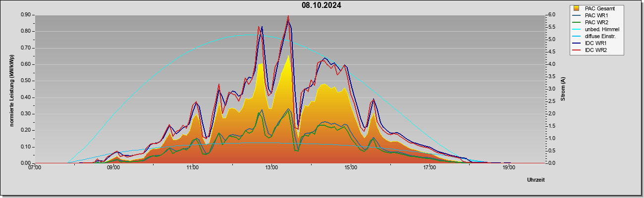Click the 09:00 time axis label
This screenshot has width=644, height=198.
(x=113, y=167)
